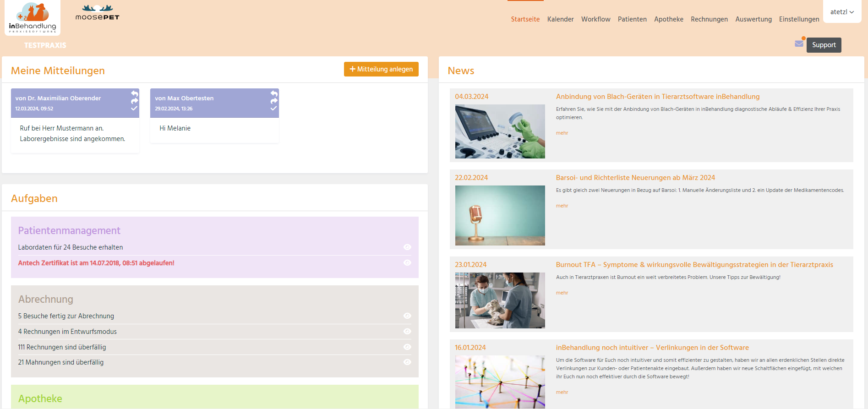Click 111 Rechnungen sind überfällig
The width and height of the screenshot is (868, 409).
coord(62,347)
